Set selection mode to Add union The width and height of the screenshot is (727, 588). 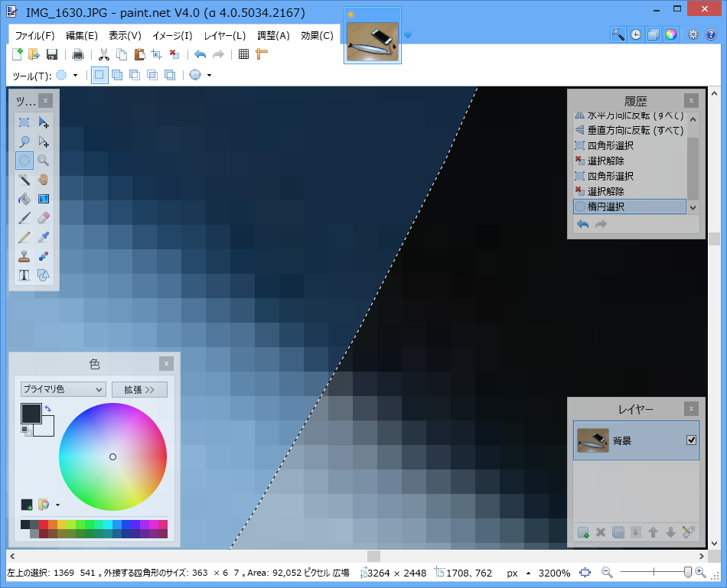[117, 75]
